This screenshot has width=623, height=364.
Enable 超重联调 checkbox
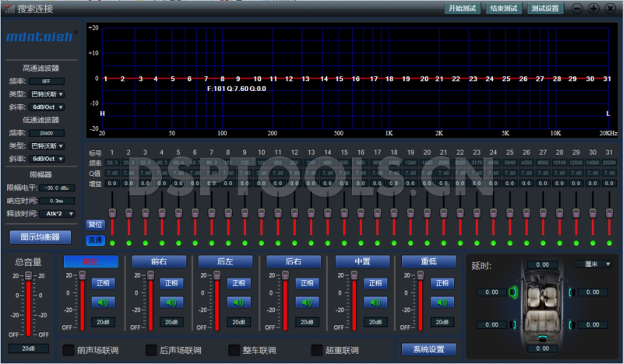[x=317, y=350]
